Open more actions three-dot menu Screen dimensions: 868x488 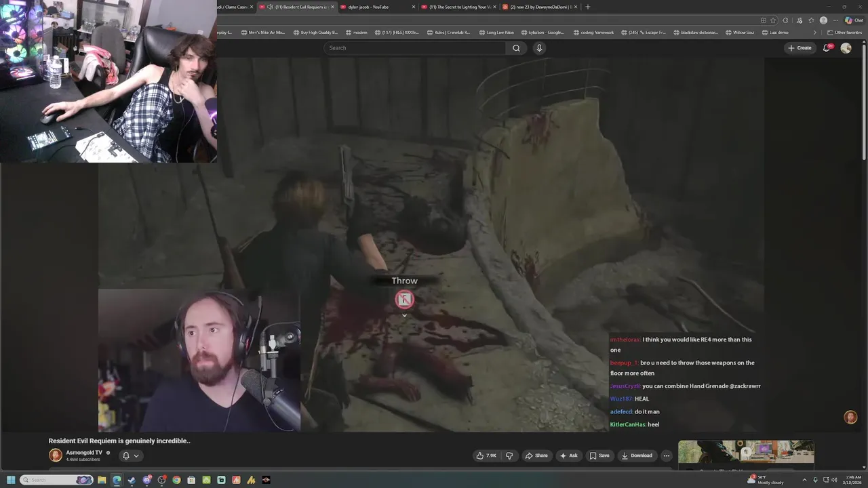pyautogui.click(x=667, y=455)
